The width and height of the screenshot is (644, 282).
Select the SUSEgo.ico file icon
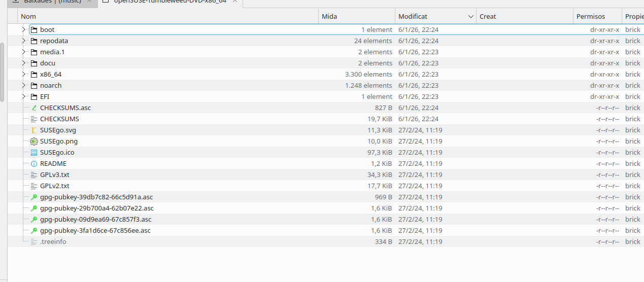point(34,153)
